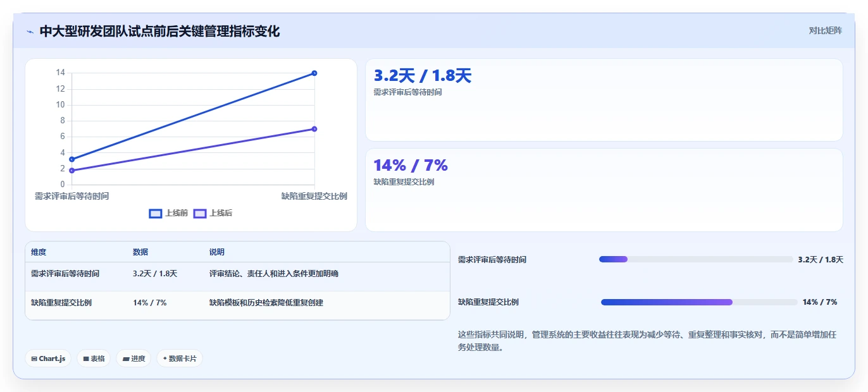This screenshot has height=392, width=868.
Task: Click the 需求评审后等待时间 card caption
Action: [407, 92]
